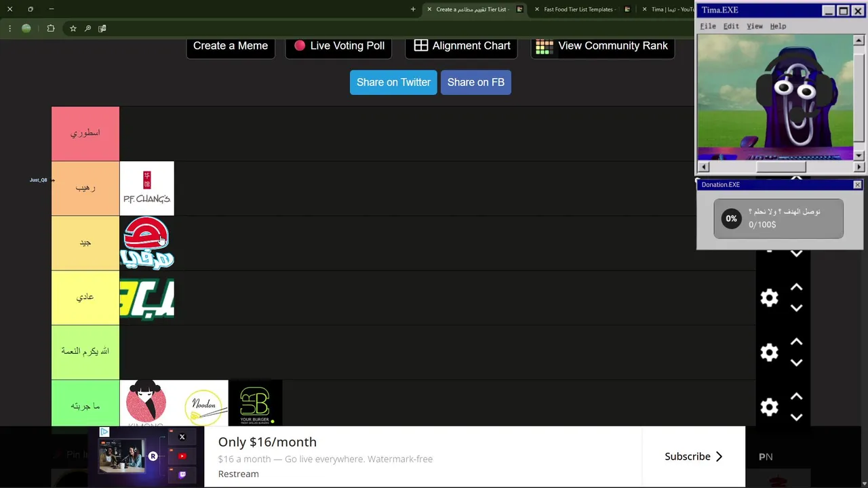Select the Your Burger logo in ما جربته tier
This screenshot has height=488, width=868.
(256, 403)
